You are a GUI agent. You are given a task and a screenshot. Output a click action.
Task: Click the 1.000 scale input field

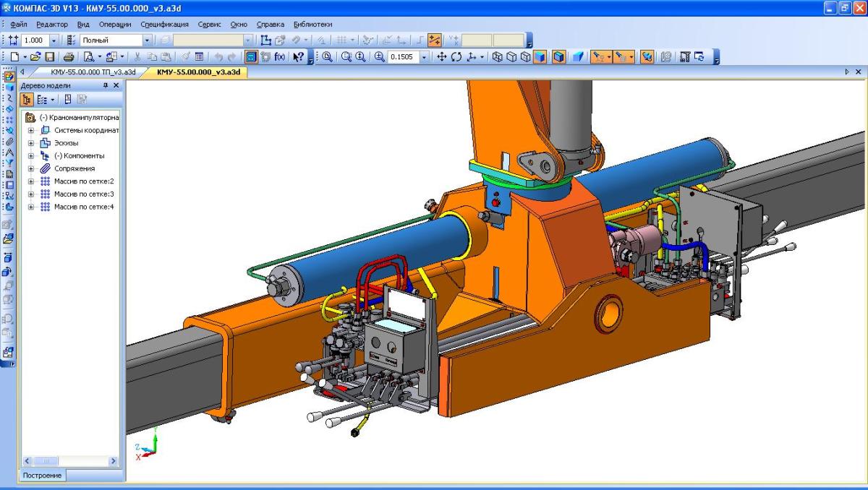coord(33,40)
